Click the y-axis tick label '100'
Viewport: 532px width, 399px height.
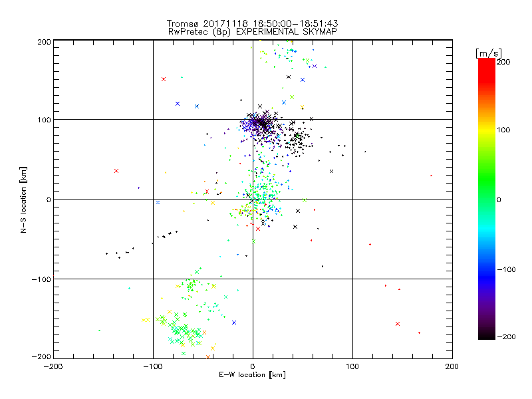tap(44, 120)
